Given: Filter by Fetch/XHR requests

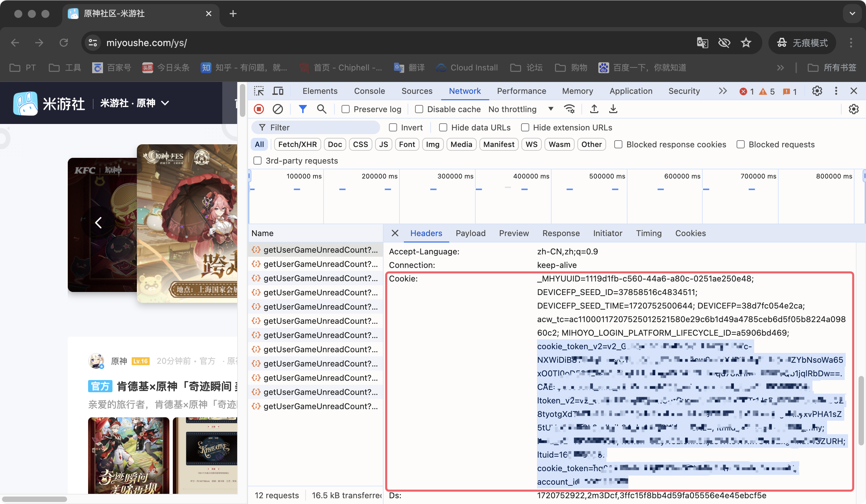Looking at the screenshot, I should (x=297, y=144).
